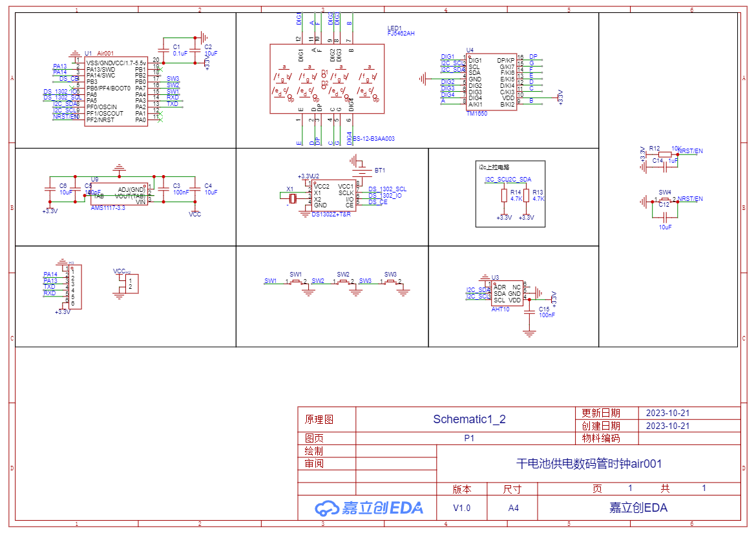Click the 'BS-12-B3AA003' footprint label
Screen dimensions: 756x533
click(373, 139)
